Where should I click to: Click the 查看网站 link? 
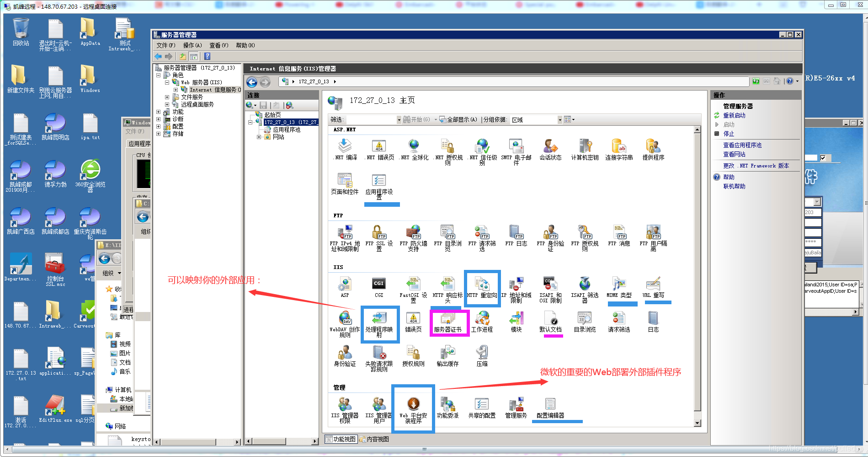pos(734,154)
